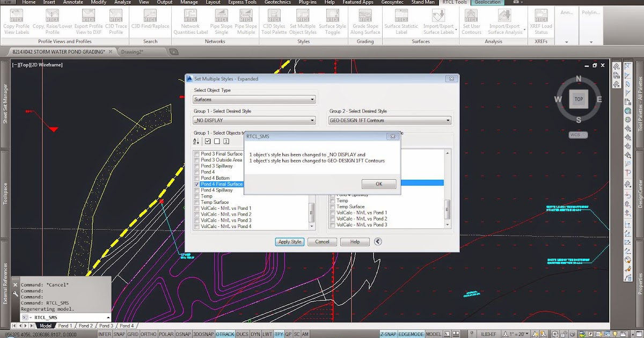Switch to the Pond 2 layout tab
Screen dimensions: 644x338
pos(85,325)
